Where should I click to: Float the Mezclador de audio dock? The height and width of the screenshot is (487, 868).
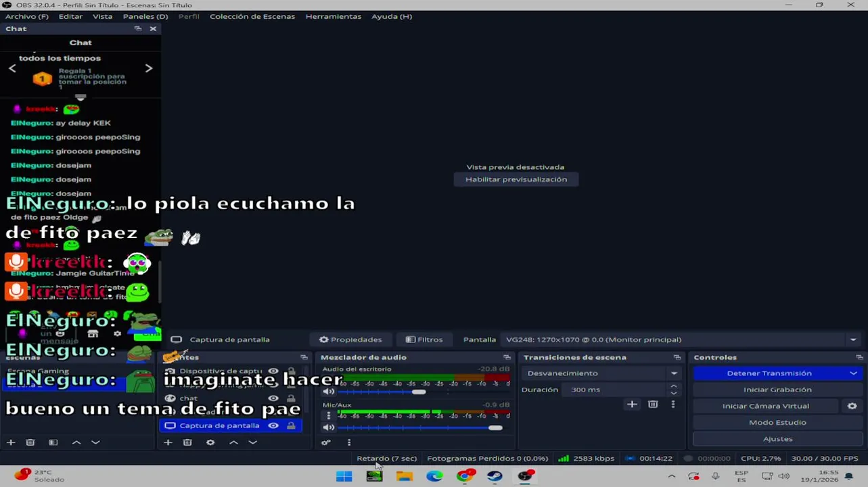point(507,357)
